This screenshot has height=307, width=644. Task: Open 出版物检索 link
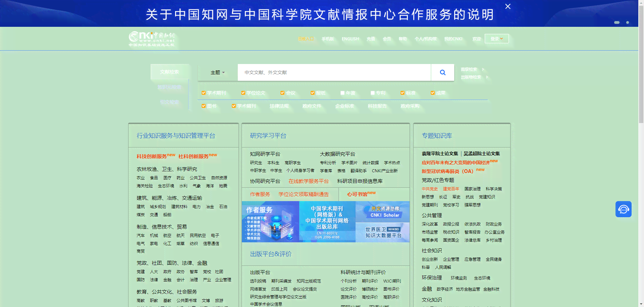tap(471, 77)
